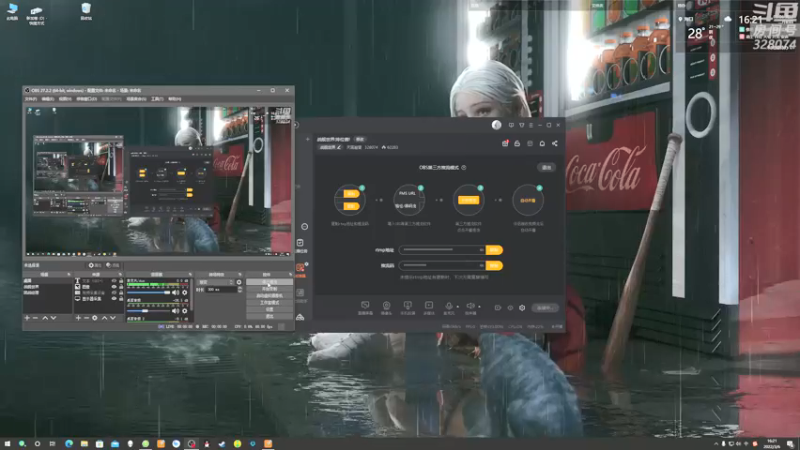800x450 pixels.
Task: Open the gift box icon with red badge
Action: coord(505,143)
